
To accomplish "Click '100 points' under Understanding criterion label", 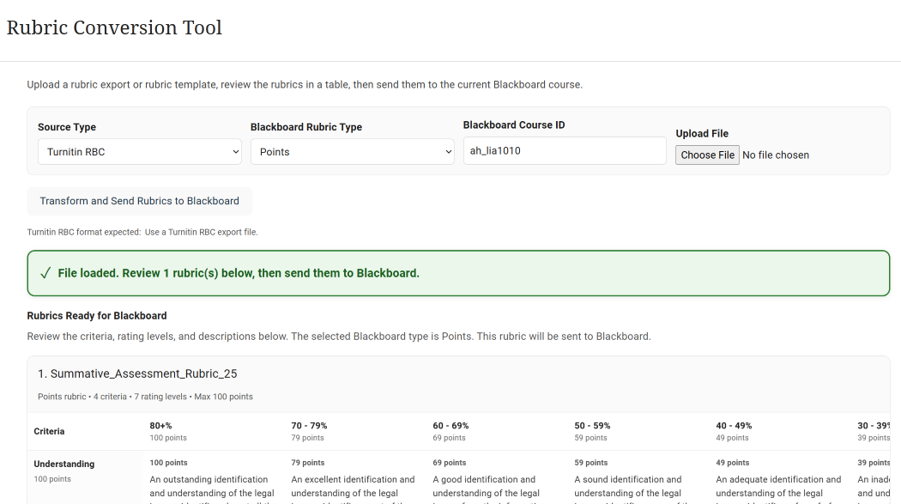I will coord(52,479).
